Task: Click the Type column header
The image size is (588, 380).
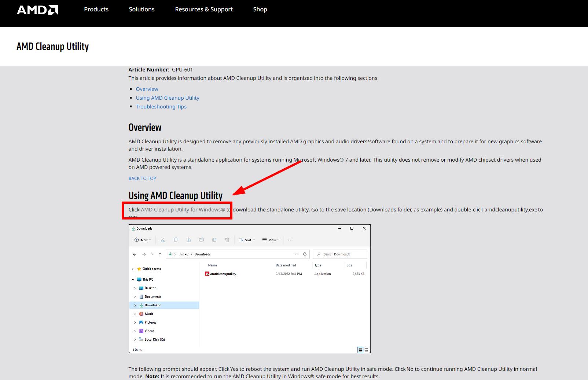Action: 317,265
